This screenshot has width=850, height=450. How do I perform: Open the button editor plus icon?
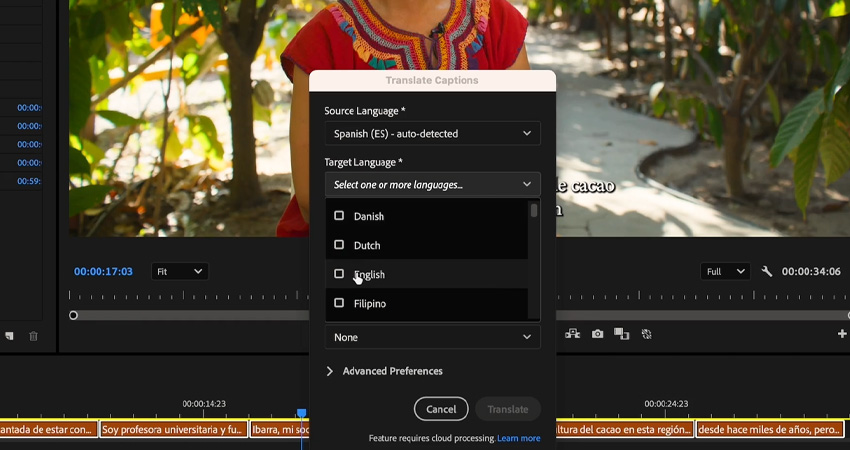click(x=842, y=334)
